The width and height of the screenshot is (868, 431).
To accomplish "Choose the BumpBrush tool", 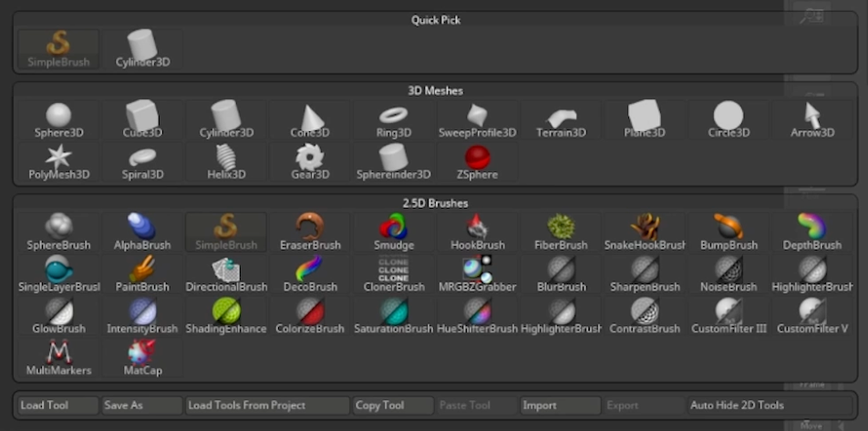I will click(x=728, y=232).
